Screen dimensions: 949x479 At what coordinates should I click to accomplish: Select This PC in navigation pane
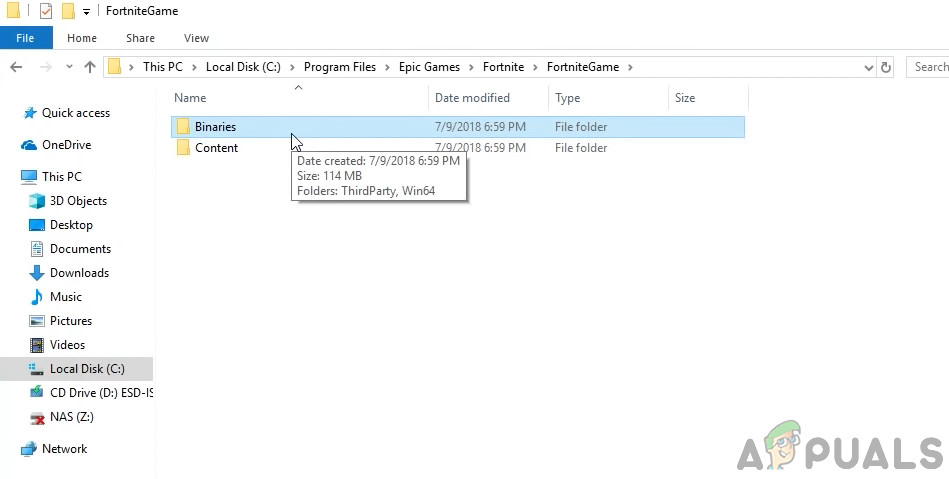62,176
